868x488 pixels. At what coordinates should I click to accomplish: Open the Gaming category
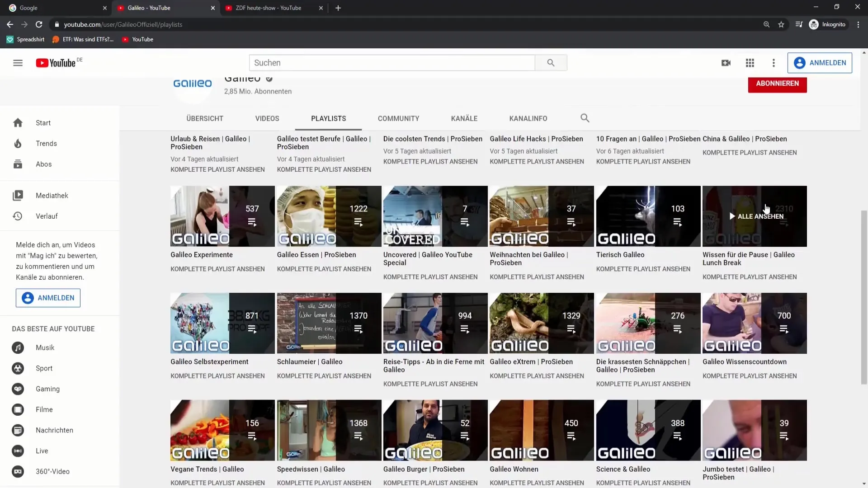point(60,389)
